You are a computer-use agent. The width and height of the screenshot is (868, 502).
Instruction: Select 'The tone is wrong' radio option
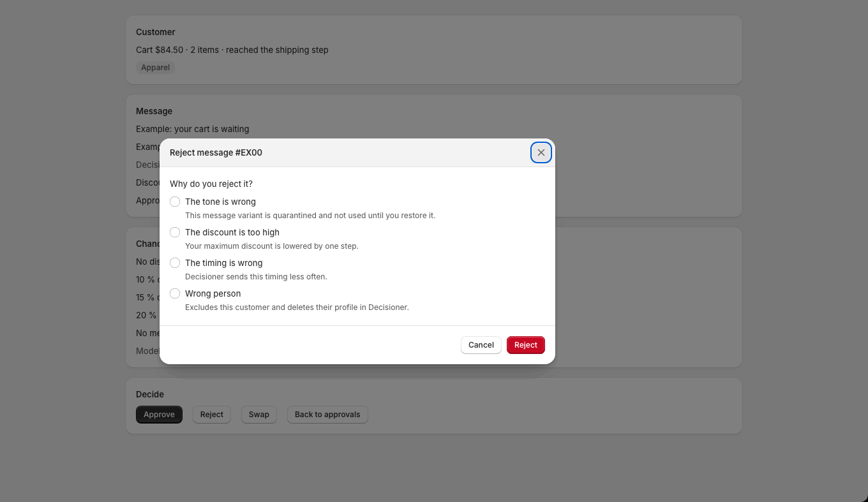(175, 202)
